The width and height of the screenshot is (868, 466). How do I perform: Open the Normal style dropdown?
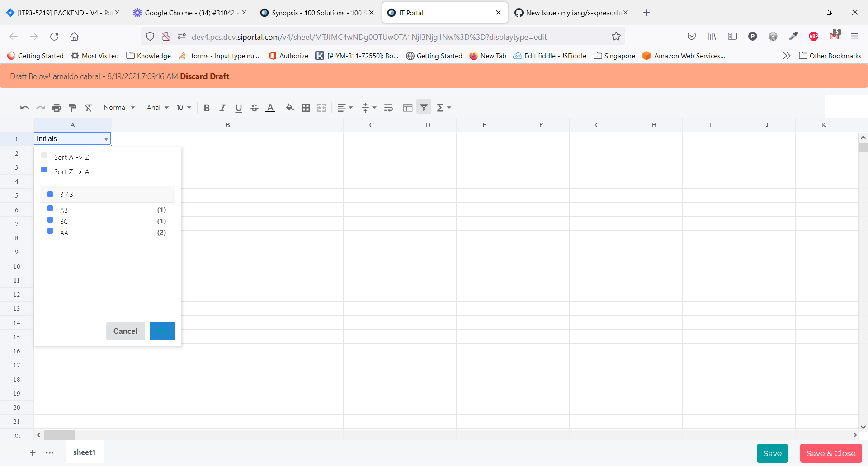[x=119, y=107]
